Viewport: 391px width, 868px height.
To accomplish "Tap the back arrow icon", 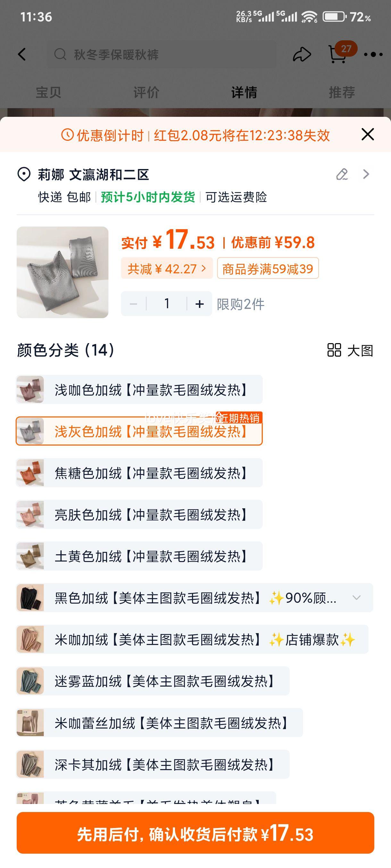I will point(22,54).
